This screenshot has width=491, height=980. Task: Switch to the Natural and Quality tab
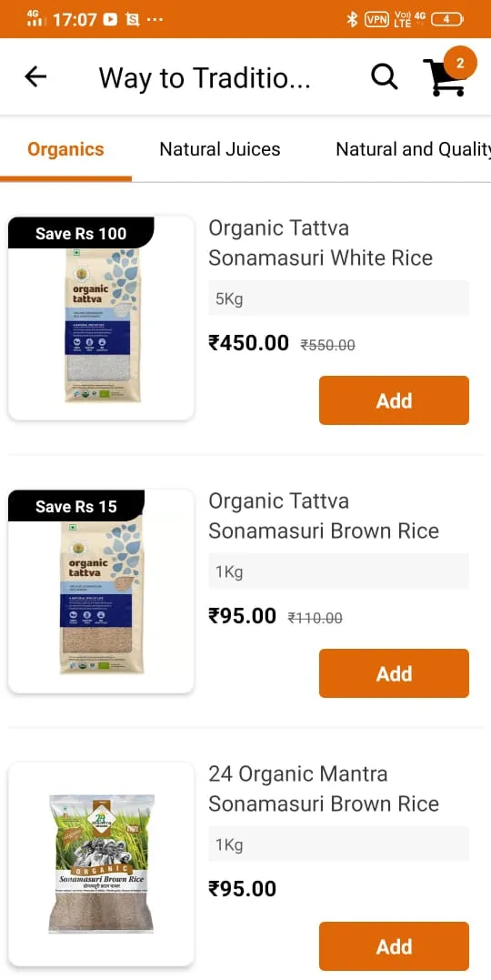(x=413, y=149)
